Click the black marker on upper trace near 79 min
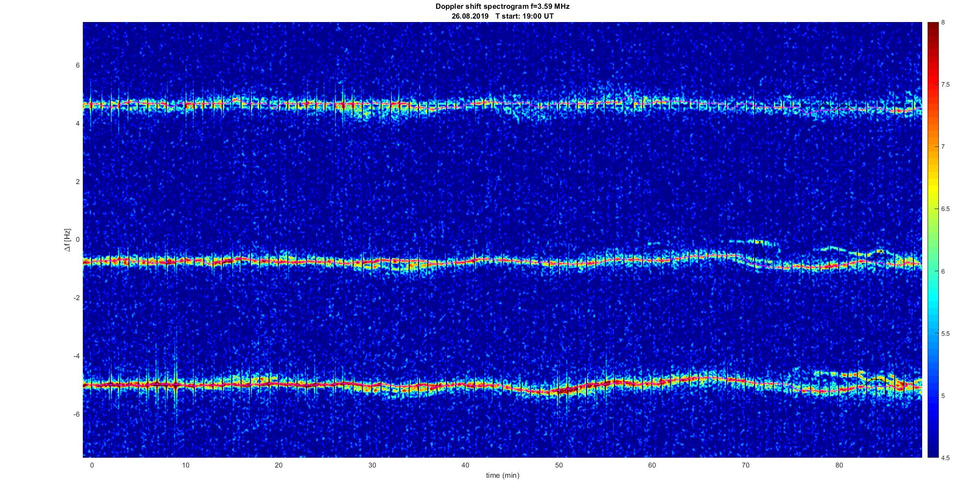Screen dimensions: 980x491 (x=834, y=106)
